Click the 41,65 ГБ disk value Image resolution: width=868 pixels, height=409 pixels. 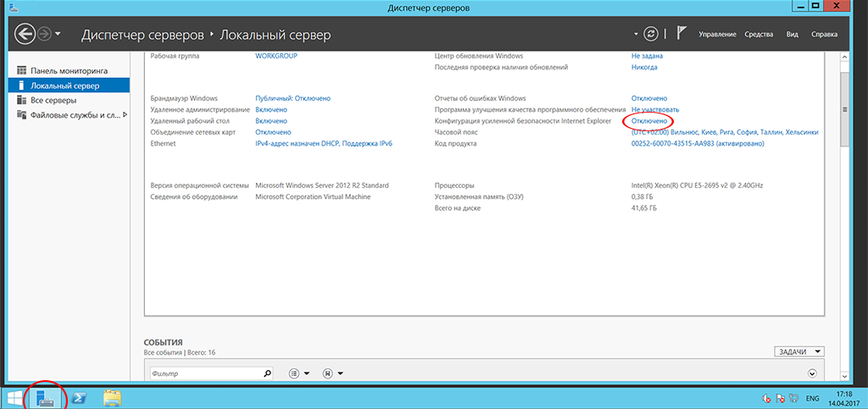[x=644, y=208]
